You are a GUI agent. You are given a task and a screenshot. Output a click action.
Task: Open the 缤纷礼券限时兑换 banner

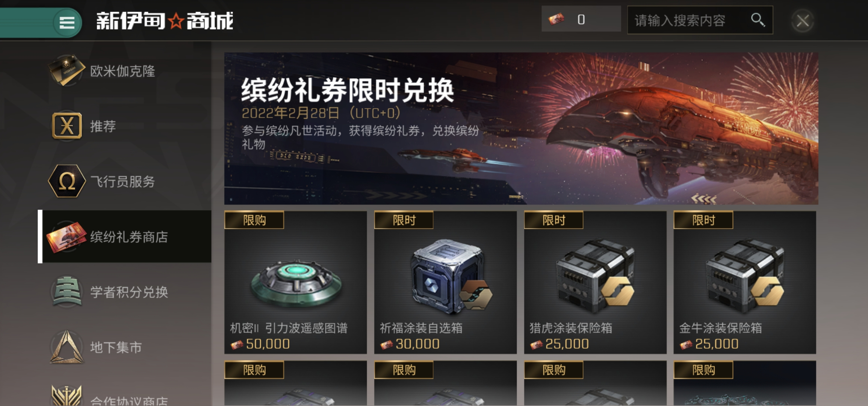pyautogui.click(x=521, y=129)
